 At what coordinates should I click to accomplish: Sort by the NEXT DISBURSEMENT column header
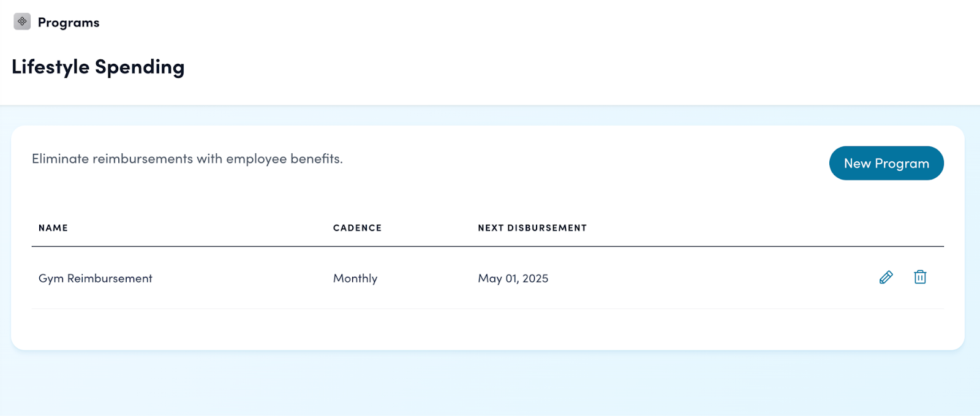pos(532,228)
